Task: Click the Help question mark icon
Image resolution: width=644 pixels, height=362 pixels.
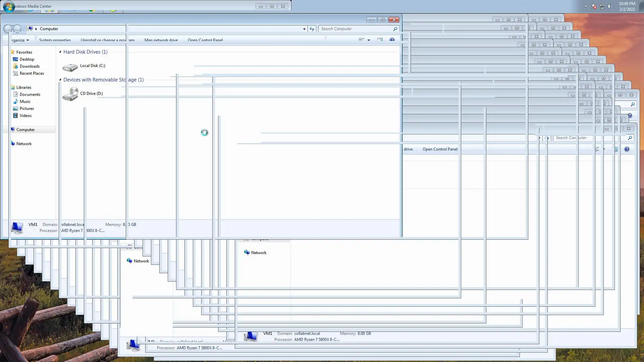Action: 392,40
